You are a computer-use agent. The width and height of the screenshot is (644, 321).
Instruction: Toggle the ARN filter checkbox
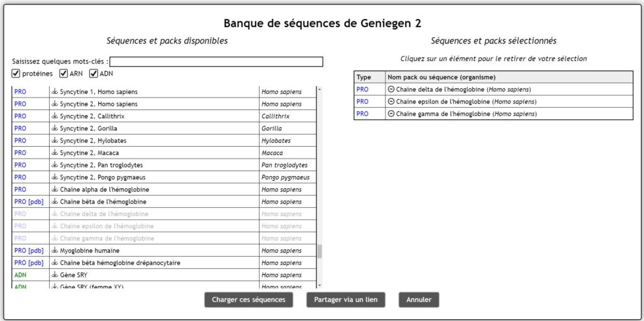pyautogui.click(x=64, y=74)
